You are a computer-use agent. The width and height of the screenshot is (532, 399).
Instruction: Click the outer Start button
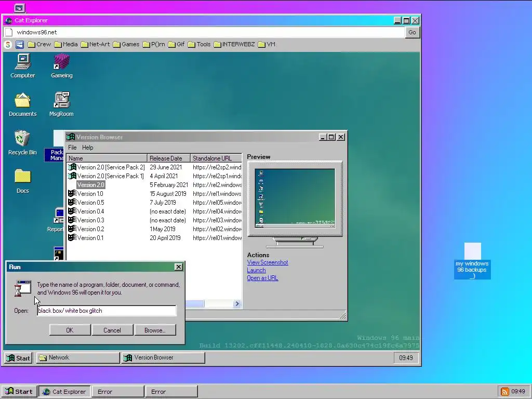19,392
